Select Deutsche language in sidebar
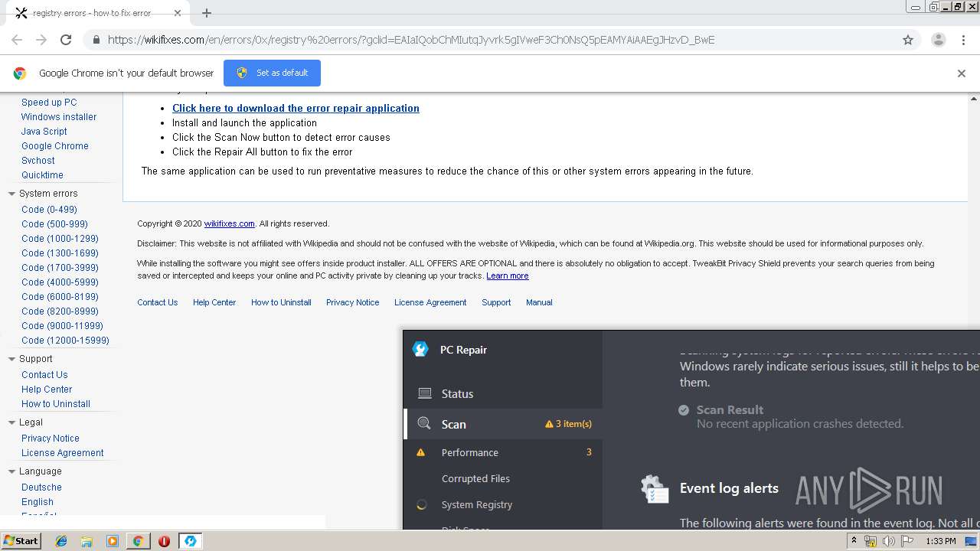 tap(41, 487)
